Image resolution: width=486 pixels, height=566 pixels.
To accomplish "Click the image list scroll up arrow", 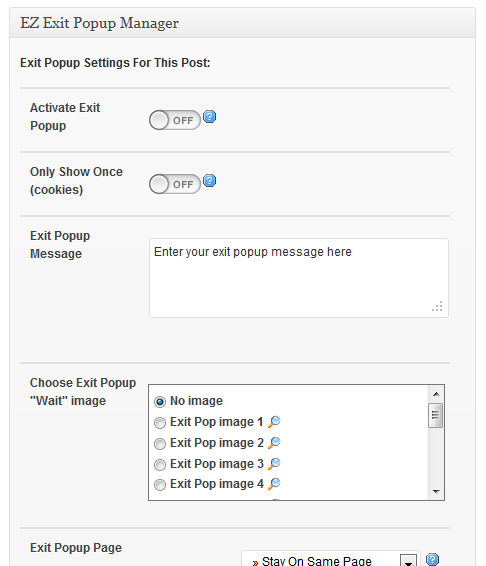I will point(436,394).
